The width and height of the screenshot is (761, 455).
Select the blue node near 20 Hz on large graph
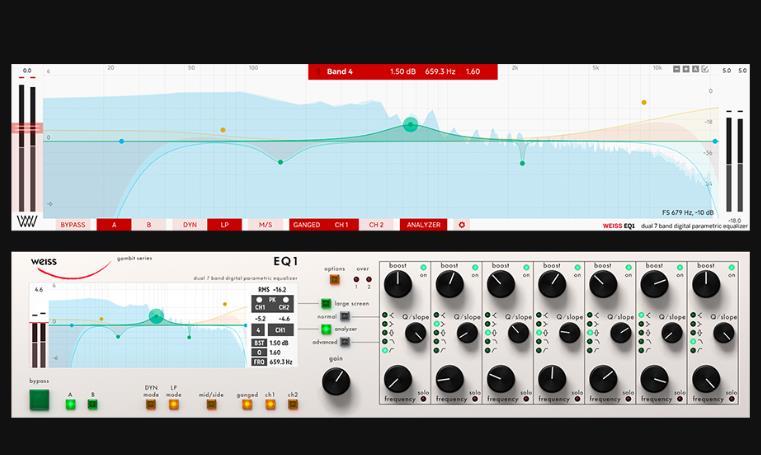121,141
